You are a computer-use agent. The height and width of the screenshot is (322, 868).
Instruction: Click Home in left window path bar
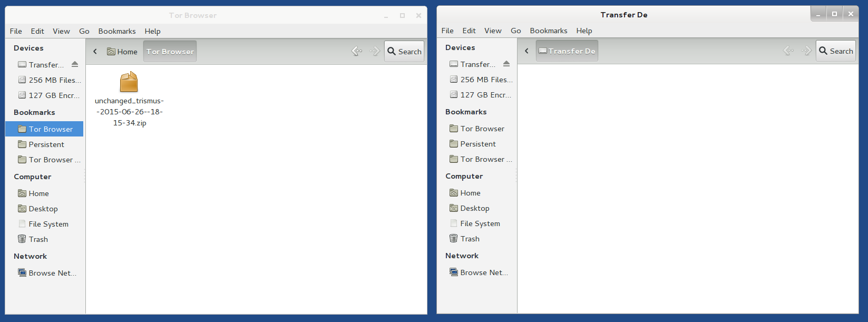pyautogui.click(x=122, y=52)
